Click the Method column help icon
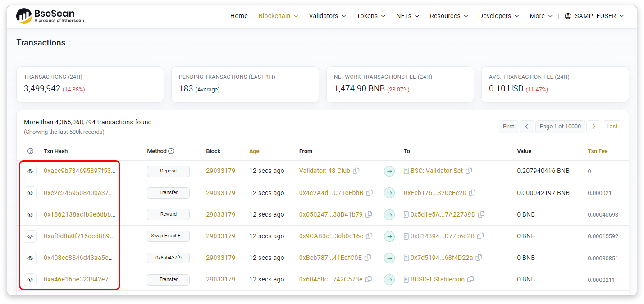The height and width of the screenshot is (304, 644). pos(171,151)
